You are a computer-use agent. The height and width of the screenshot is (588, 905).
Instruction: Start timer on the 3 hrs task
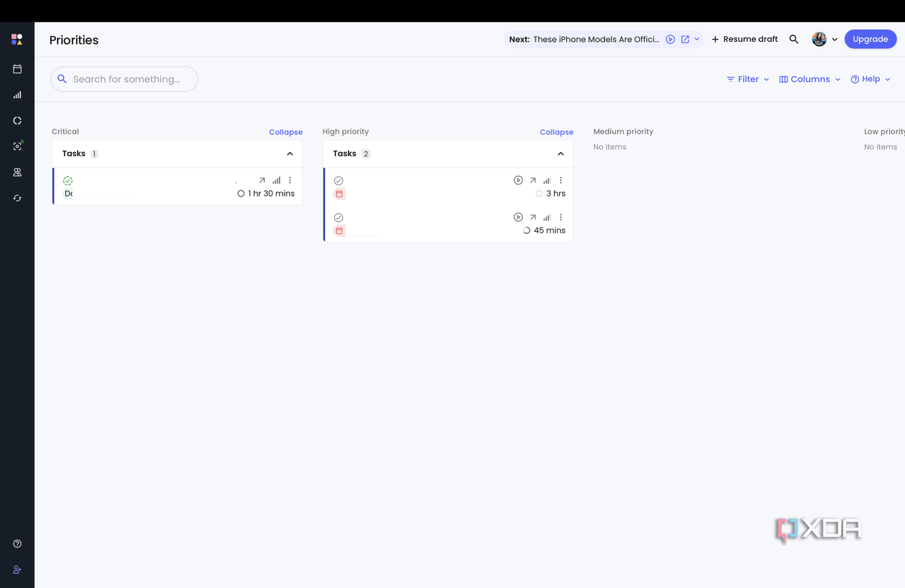pyautogui.click(x=518, y=180)
